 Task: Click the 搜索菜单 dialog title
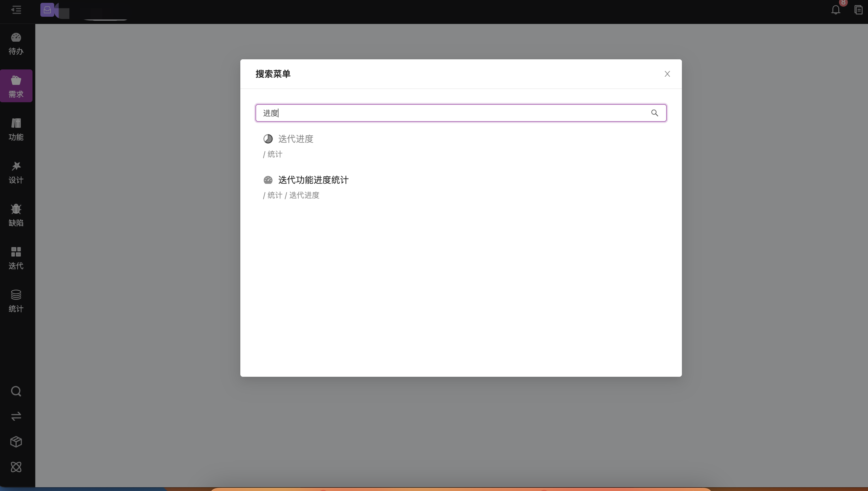[x=273, y=74]
